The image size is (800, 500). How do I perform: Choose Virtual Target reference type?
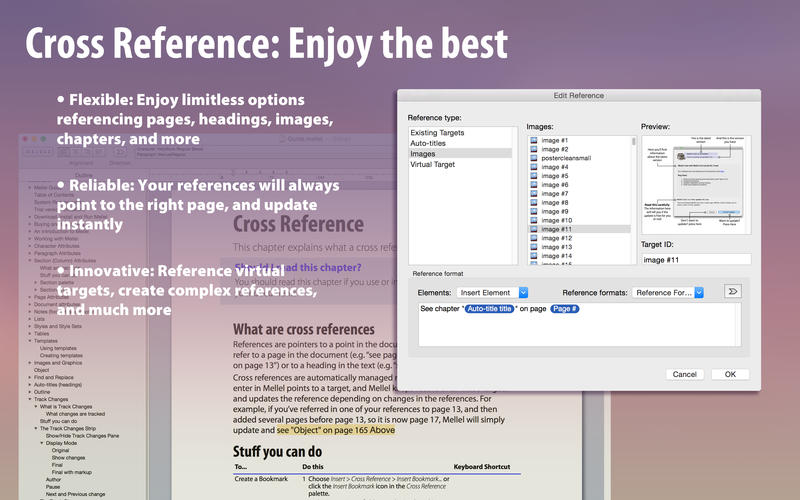[432, 164]
